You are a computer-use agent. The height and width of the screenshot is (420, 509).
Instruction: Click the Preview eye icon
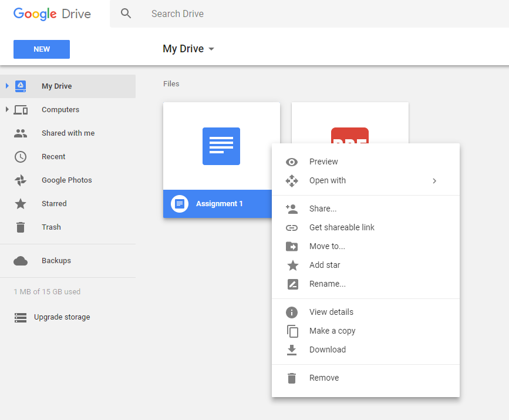(292, 162)
